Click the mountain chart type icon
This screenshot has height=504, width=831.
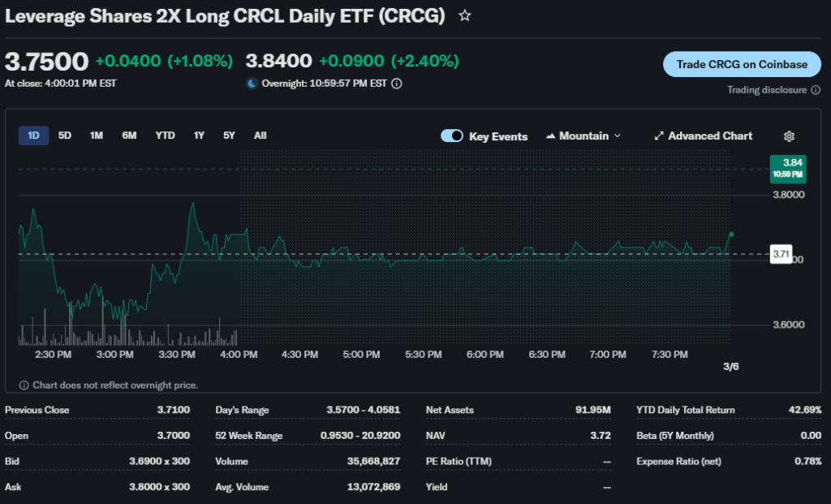tap(552, 136)
